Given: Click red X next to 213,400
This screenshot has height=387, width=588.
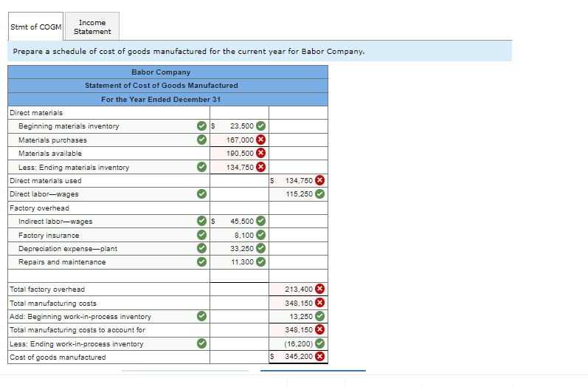Looking at the screenshot, I should click(x=319, y=289).
